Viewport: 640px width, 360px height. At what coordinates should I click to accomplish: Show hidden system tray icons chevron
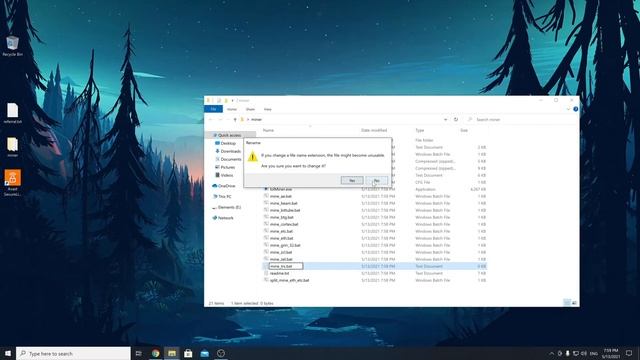[552, 353]
